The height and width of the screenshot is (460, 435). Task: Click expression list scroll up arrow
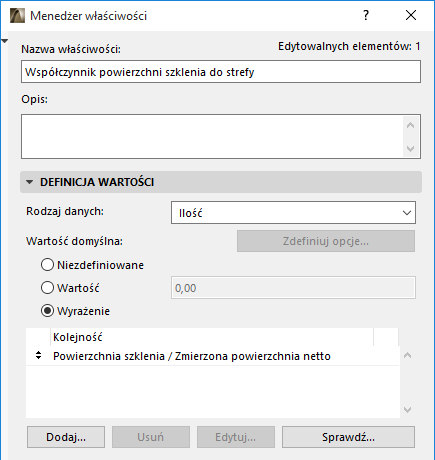click(x=407, y=355)
